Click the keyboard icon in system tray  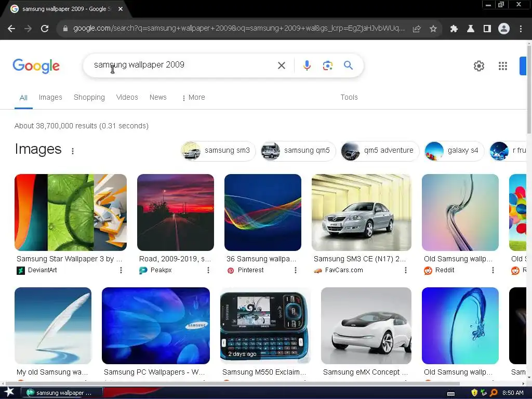tap(451, 394)
